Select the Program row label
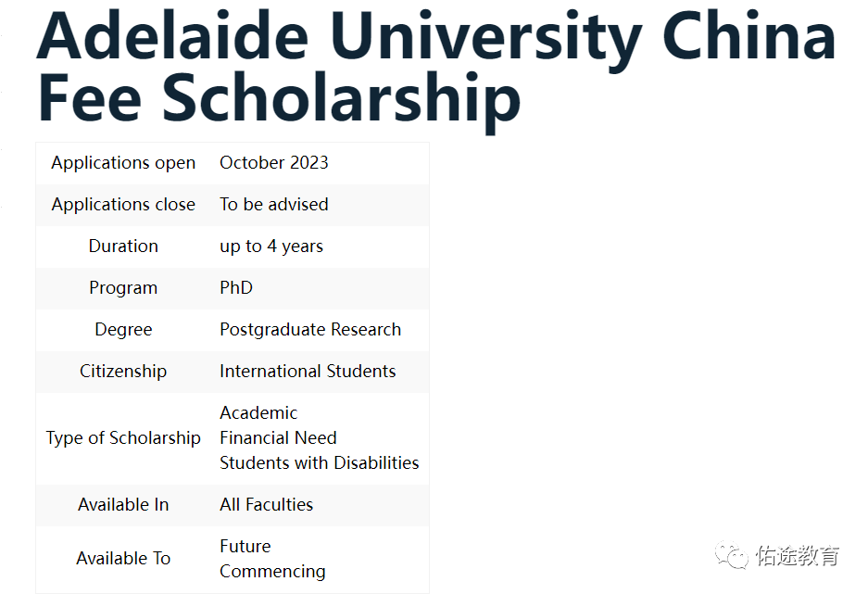The image size is (868, 594). pyautogui.click(x=123, y=288)
